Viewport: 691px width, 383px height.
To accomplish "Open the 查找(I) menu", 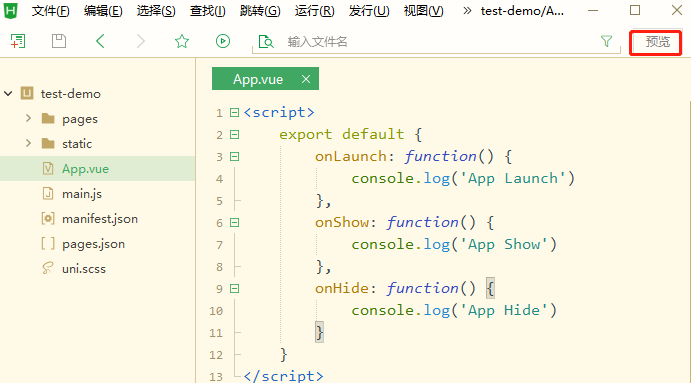I will click(208, 11).
